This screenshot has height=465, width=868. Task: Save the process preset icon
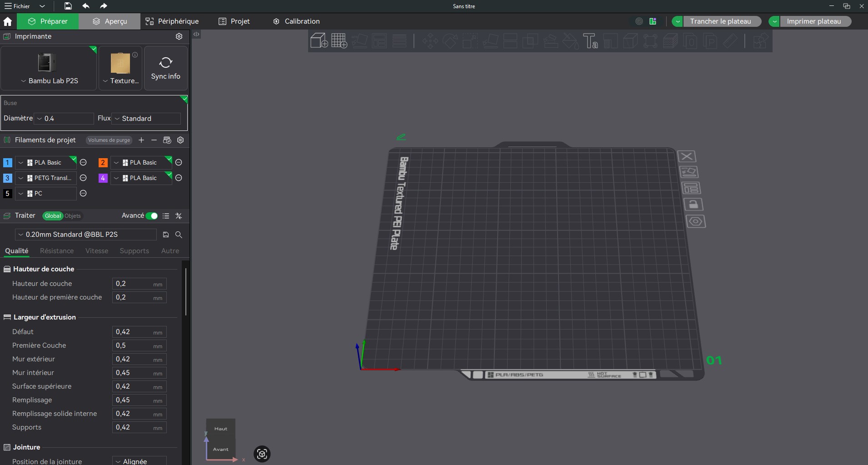coord(166,235)
